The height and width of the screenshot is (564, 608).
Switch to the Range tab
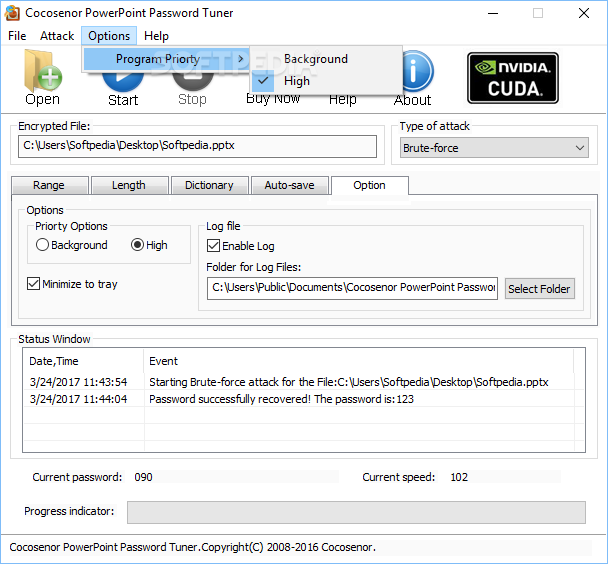[x=49, y=185]
